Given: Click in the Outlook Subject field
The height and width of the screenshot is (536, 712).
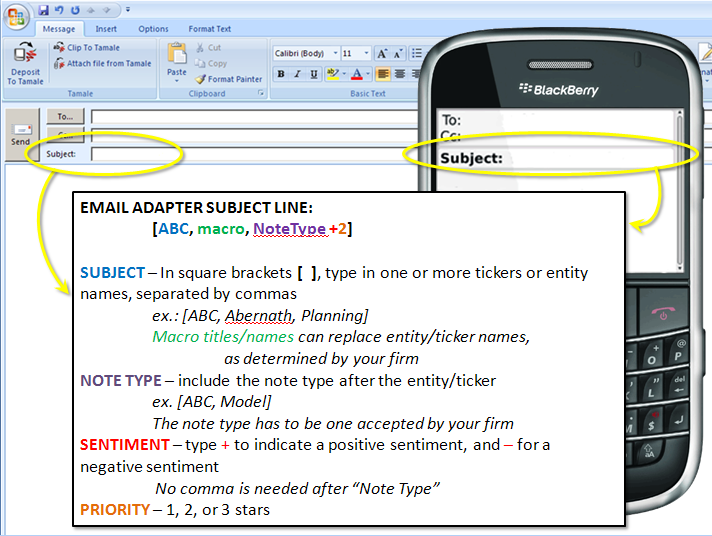Looking at the screenshot, I should pyautogui.click(x=256, y=154).
